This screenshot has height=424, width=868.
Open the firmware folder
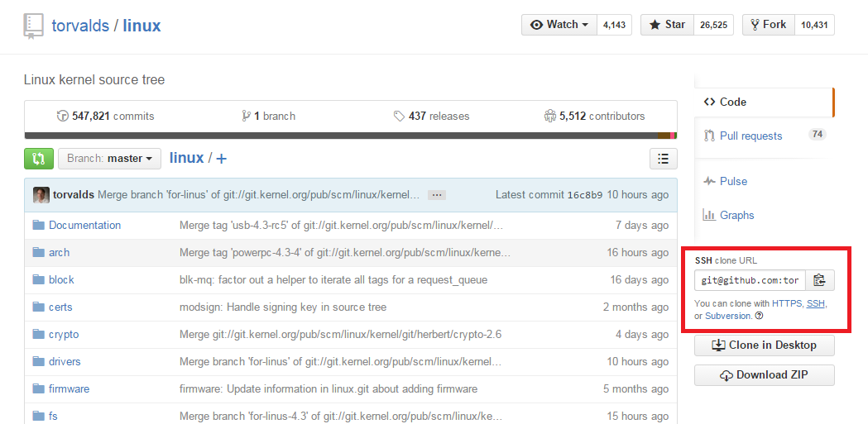coord(69,388)
